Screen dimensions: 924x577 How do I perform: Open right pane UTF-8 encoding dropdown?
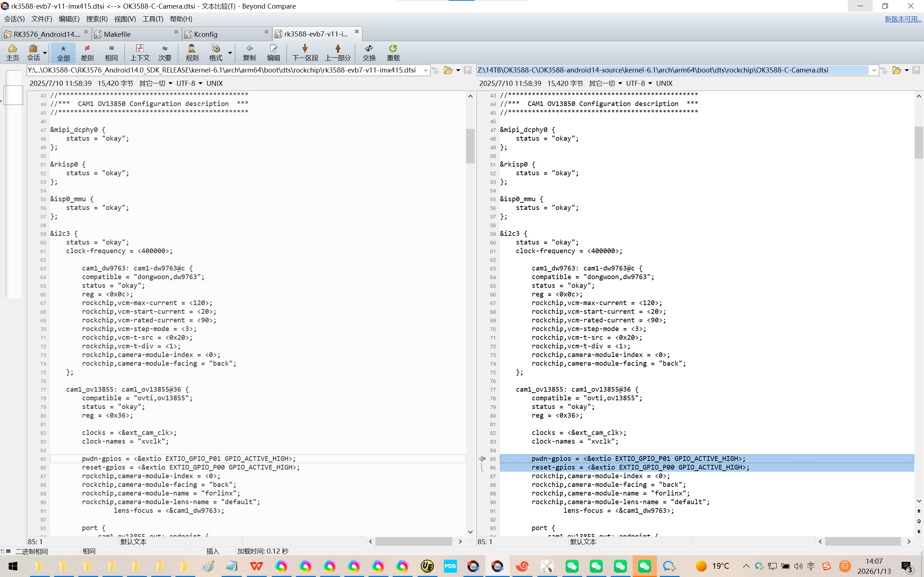[x=650, y=83]
